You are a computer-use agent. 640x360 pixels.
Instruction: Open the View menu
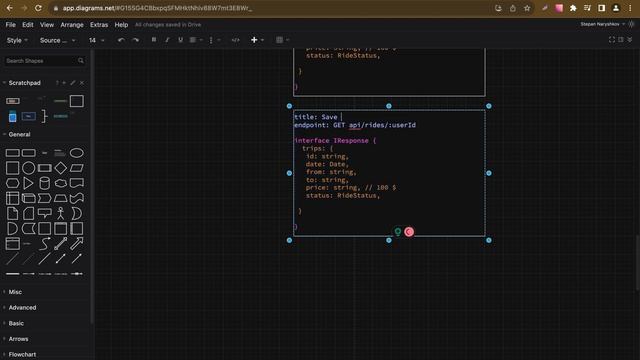coord(47,25)
